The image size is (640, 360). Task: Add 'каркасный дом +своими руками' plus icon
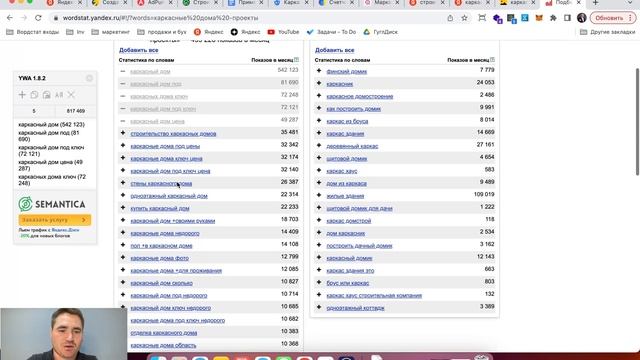click(123, 220)
